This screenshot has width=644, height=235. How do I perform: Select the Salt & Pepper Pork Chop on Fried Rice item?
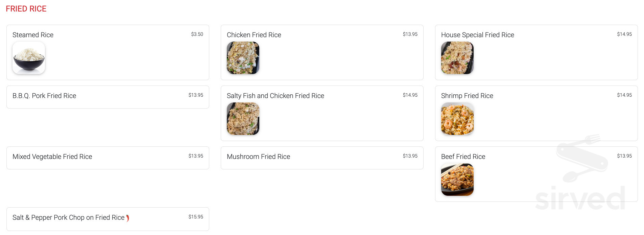(69, 217)
